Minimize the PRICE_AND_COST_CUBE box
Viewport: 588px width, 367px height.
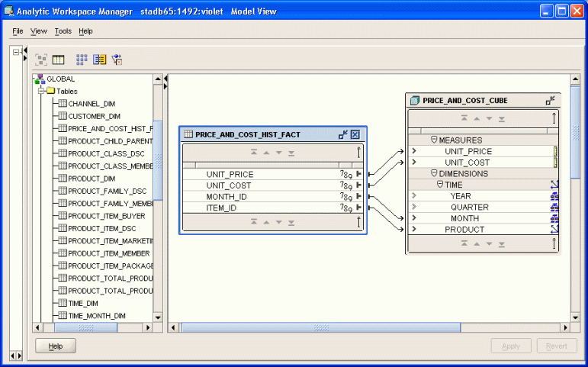[550, 101]
